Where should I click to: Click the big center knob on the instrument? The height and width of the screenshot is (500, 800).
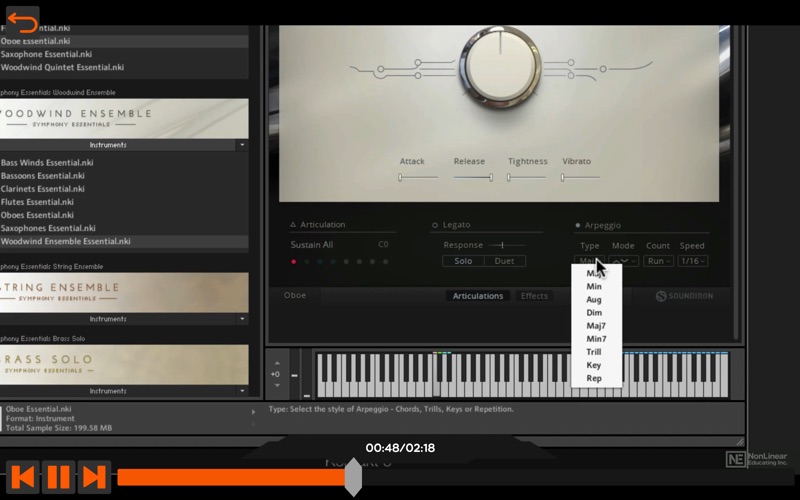500,66
